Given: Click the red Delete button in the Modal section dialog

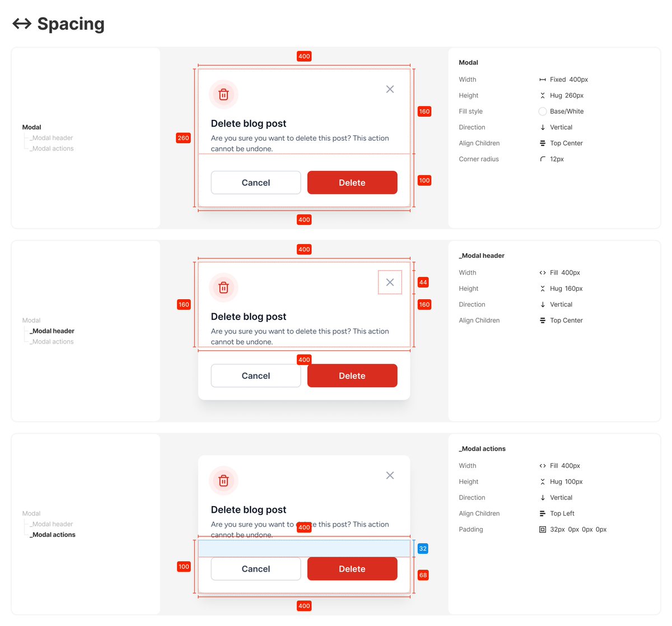Looking at the screenshot, I should [x=352, y=183].
